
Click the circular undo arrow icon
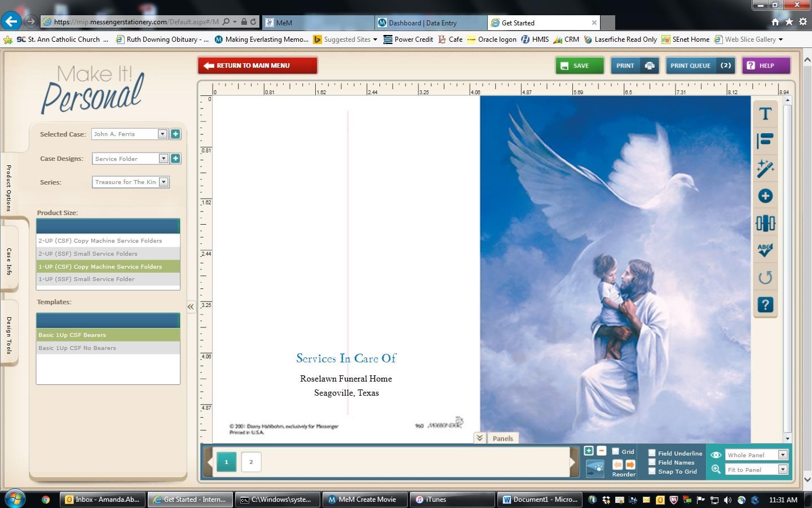(765, 278)
